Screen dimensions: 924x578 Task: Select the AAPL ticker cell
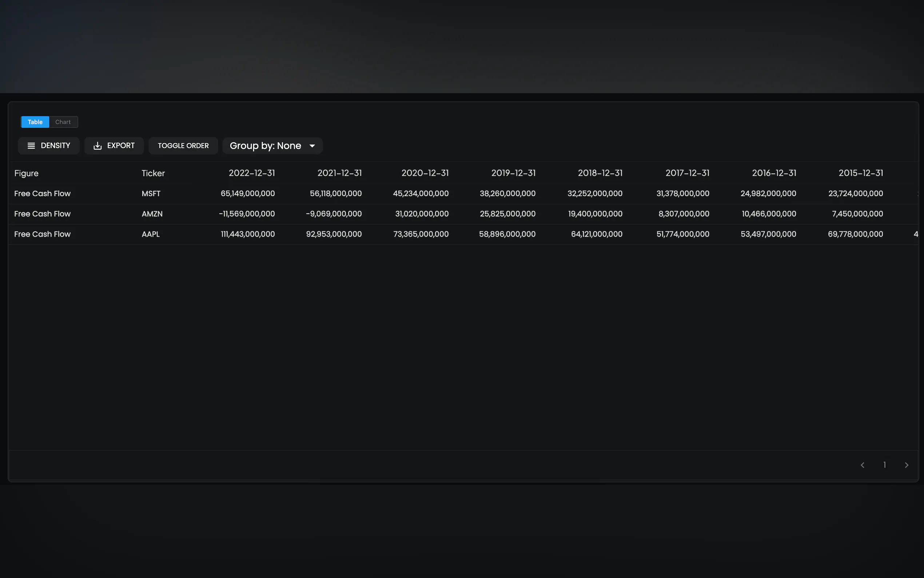point(151,234)
